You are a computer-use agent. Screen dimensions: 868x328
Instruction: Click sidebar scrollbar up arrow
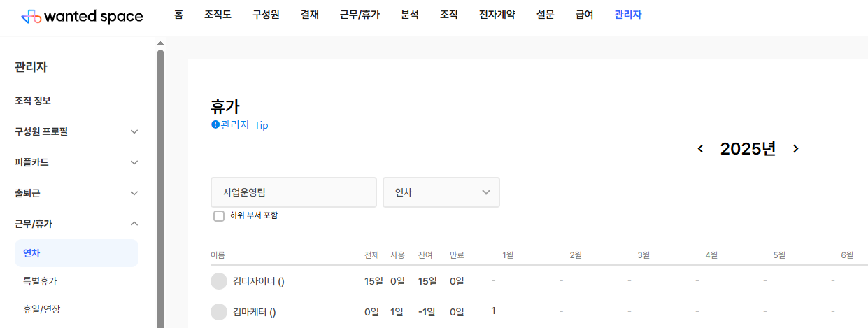point(160,43)
